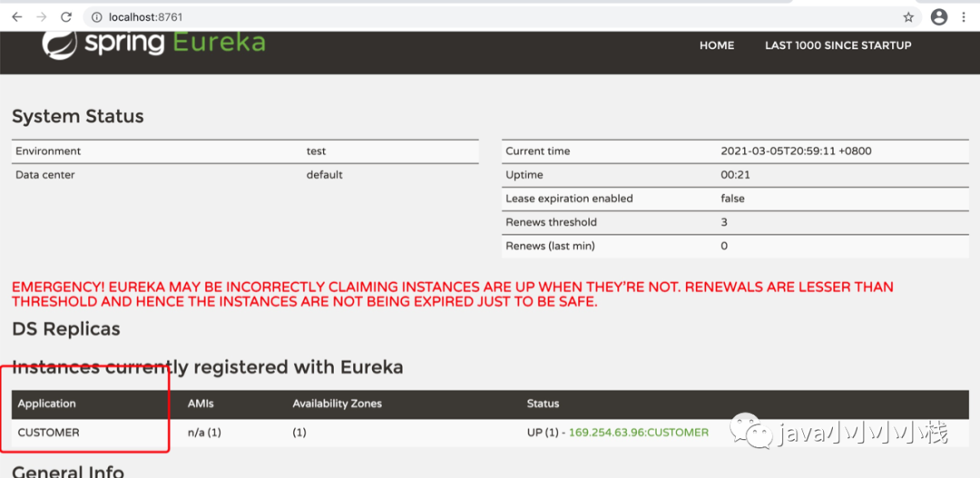This screenshot has width=980, height=478.
Task: Go forward with the browser forward arrow
Action: pos(41,17)
